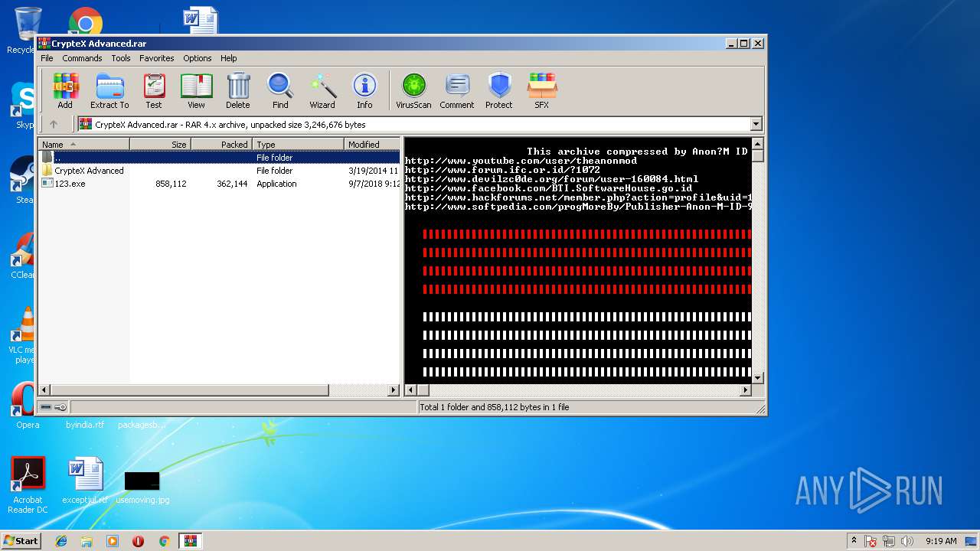
Task: Show hidden tray icons arrow
Action: click(x=854, y=541)
